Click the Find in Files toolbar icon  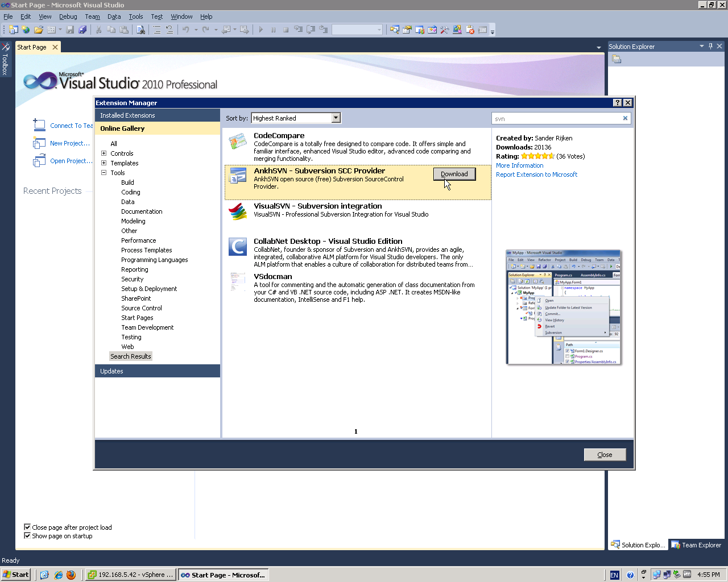[140, 30]
